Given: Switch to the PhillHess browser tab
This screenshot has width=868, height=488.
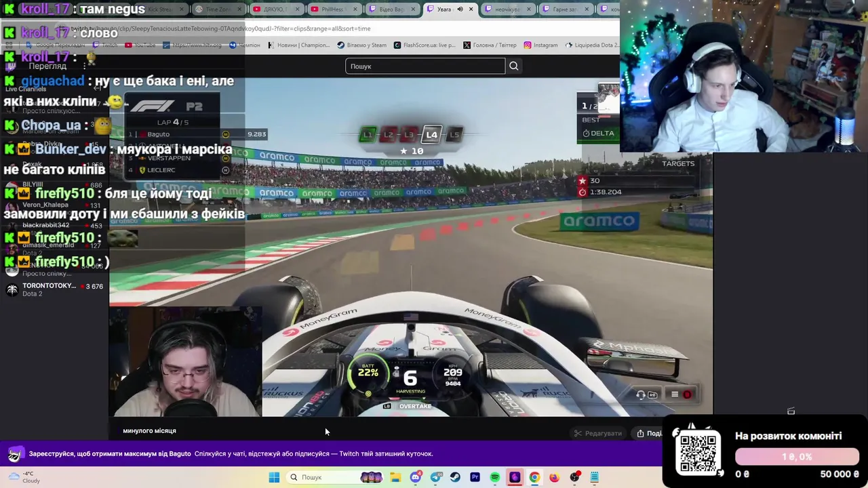Looking at the screenshot, I should coord(333,9).
